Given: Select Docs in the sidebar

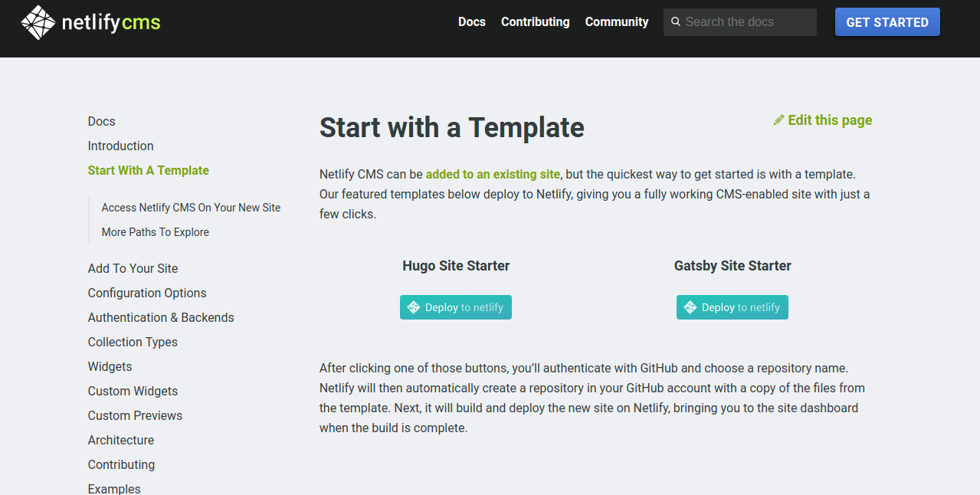Looking at the screenshot, I should click(x=102, y=122).
